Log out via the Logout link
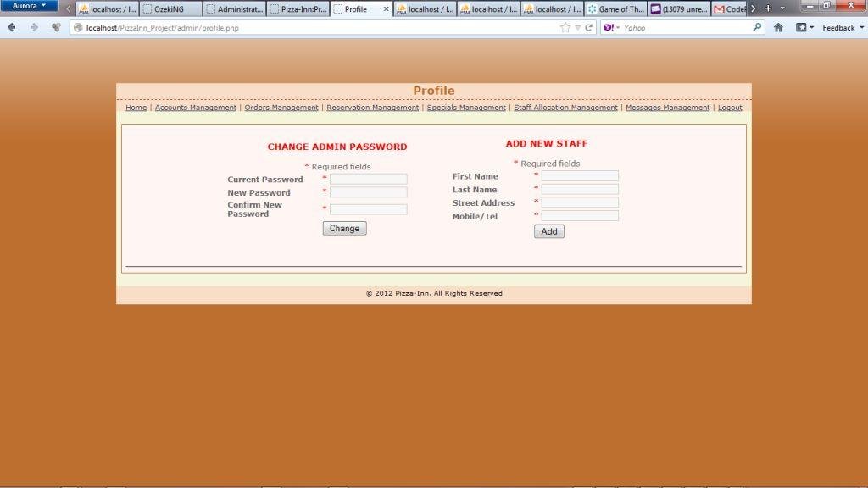Viewport: 868px width, 488px height. coord(730,108)
